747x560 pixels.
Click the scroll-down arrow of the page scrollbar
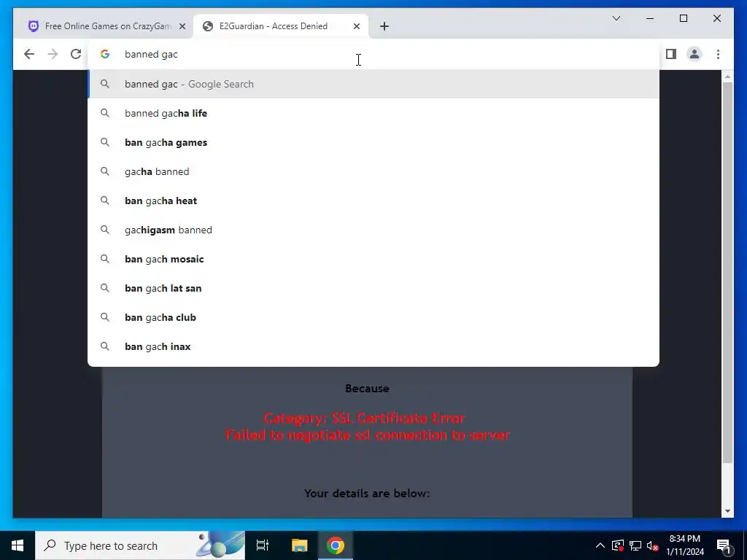tap(727, 511)
